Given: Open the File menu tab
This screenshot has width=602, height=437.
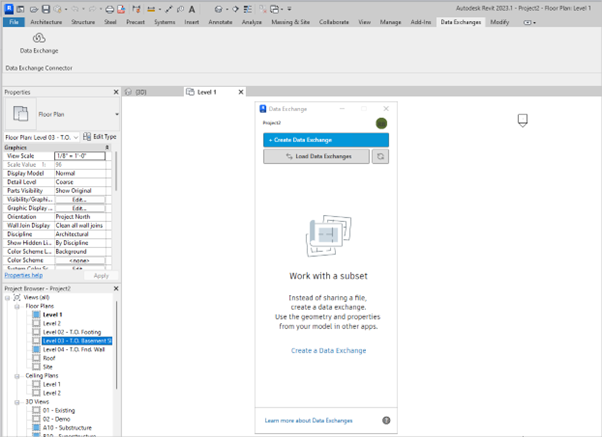Looking at the screenshot, I should pyautogui.click(x=14, y=22).
